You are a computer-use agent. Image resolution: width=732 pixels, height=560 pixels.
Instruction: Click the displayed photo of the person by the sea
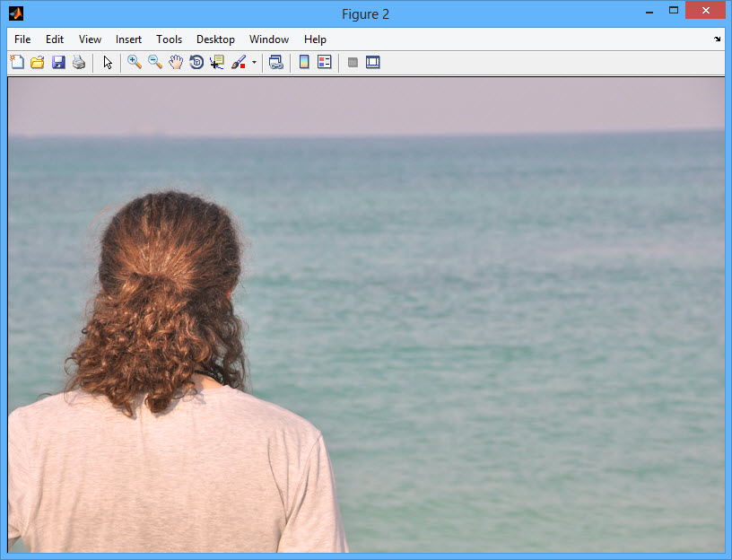click(x=366, y=315)
